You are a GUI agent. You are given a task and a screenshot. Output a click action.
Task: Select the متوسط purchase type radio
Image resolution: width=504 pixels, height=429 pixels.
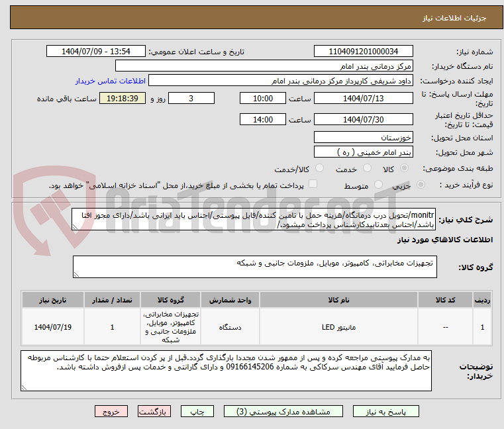pyautogui.click(x=378, y=185)
